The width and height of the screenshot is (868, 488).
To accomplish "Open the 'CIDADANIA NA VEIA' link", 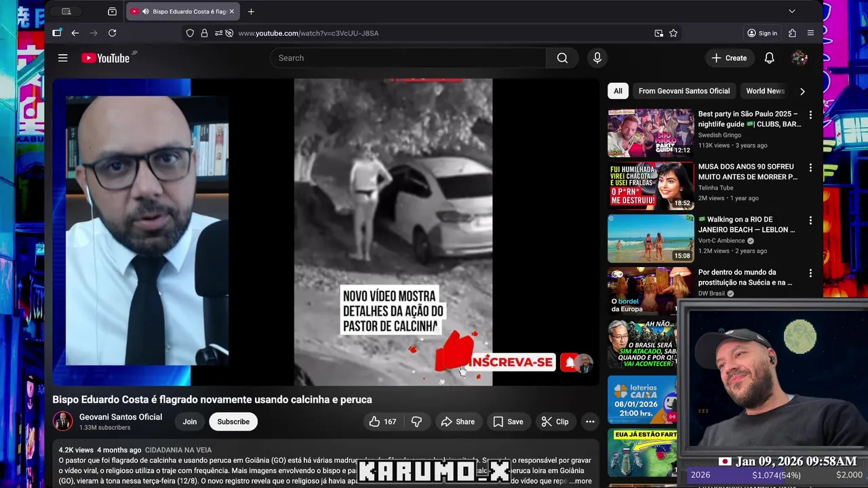I will coord(178,450).
